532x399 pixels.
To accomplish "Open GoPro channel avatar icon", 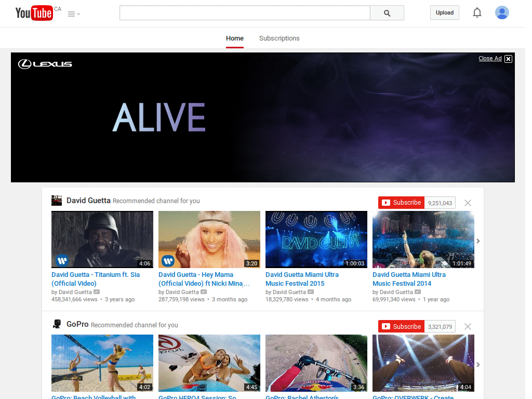I will (57, 324).
